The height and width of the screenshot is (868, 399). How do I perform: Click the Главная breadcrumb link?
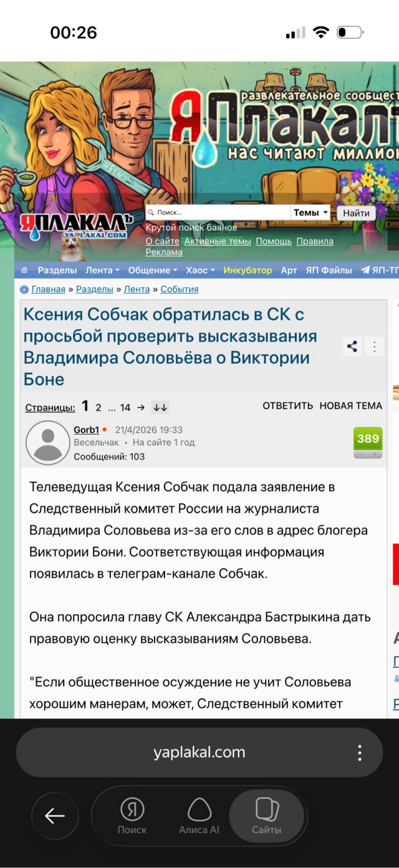[48, 289]
